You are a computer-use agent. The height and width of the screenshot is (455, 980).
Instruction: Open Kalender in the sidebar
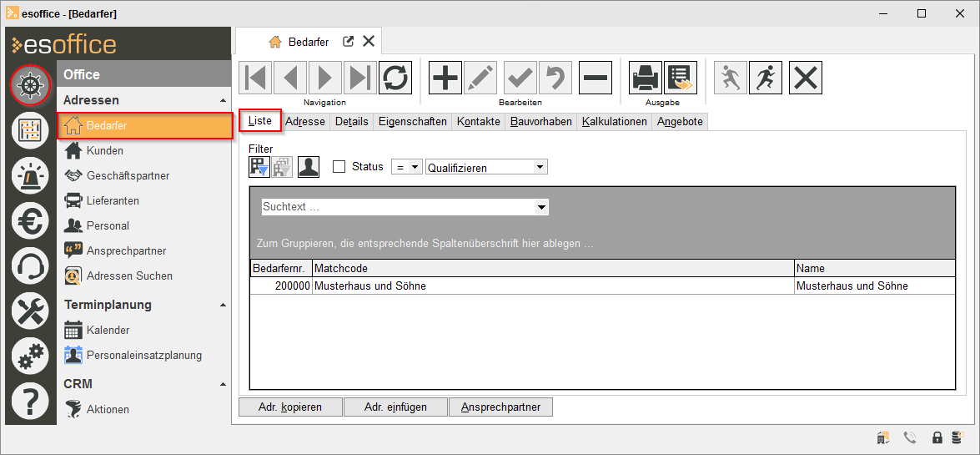click(144, 330)
